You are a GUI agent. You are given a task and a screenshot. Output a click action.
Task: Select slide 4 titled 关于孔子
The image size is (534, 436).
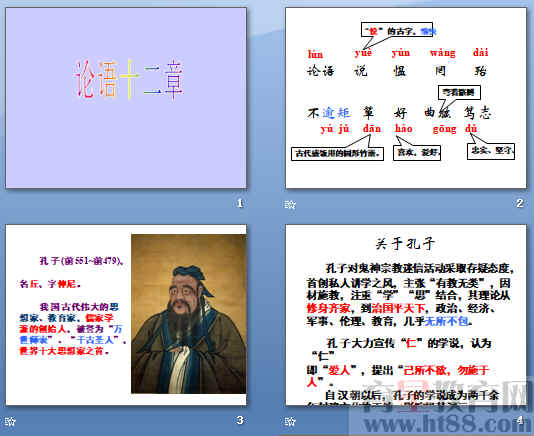click(x=406, y=315)
